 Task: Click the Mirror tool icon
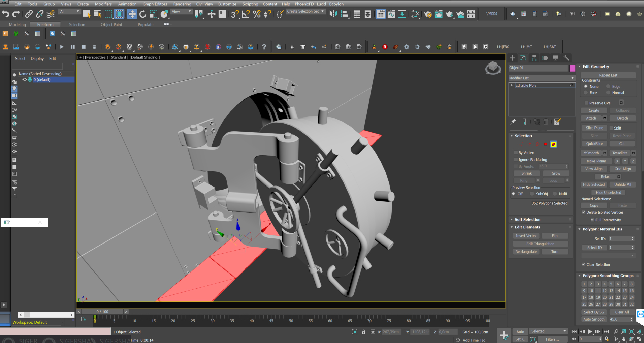(333, 14)
